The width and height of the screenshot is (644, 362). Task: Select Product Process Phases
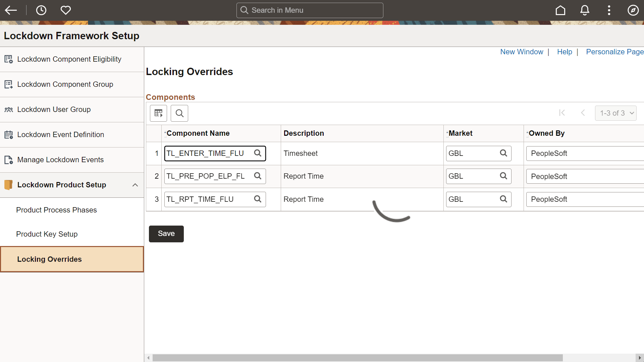pos(56,210)
